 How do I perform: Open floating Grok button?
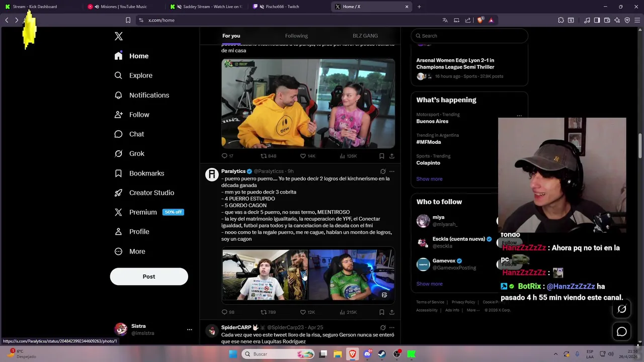click(x=622, y=309)
